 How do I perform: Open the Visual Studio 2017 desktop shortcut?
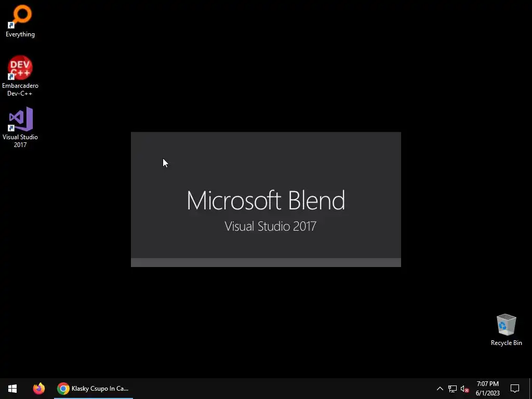click(x=20, y=127)
